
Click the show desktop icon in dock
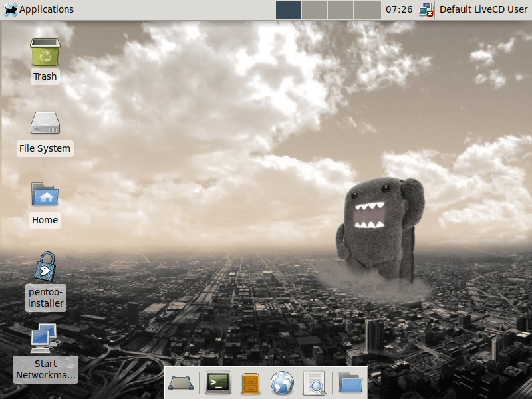tap(181, 383)
